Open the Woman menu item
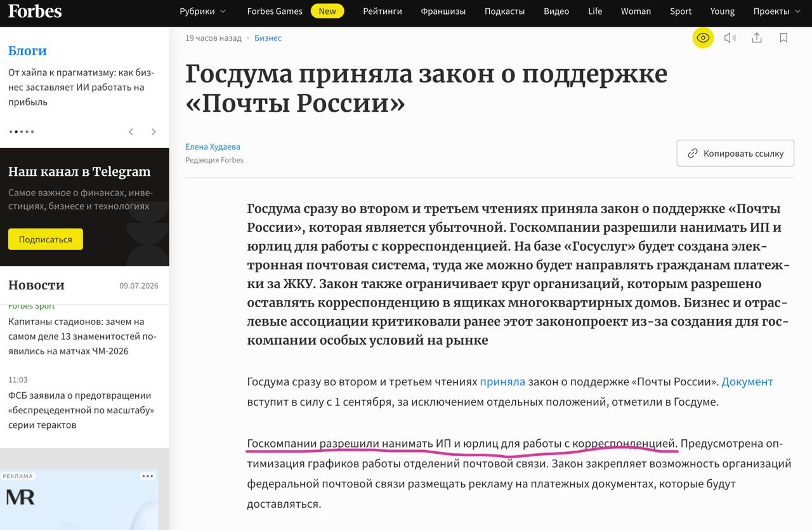 pyautogui.click(x=636, y=11)
